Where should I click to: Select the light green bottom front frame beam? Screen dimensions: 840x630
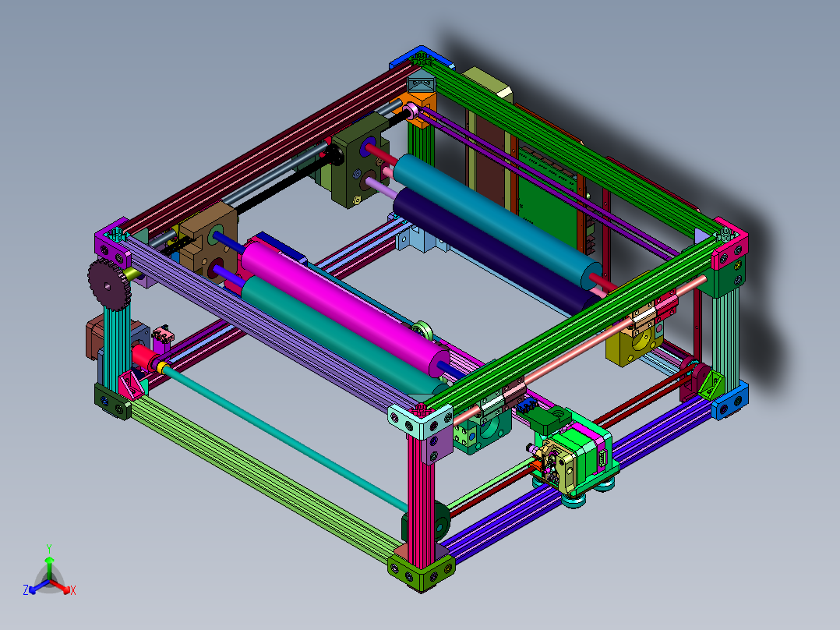pyautogui.click(x=265, y=480)
